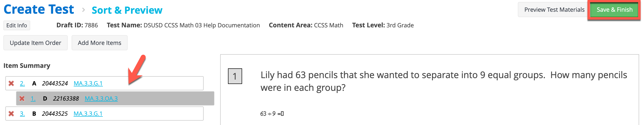This screenshot has width=644, height=125.
Task: Remove item 1 with red X icon
Action: coord(22,99)
